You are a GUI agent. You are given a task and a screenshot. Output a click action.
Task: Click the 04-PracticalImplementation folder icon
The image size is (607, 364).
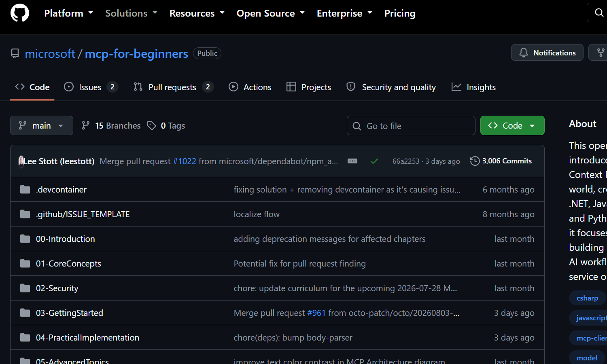pyautogui.click(x=25, y=337)
